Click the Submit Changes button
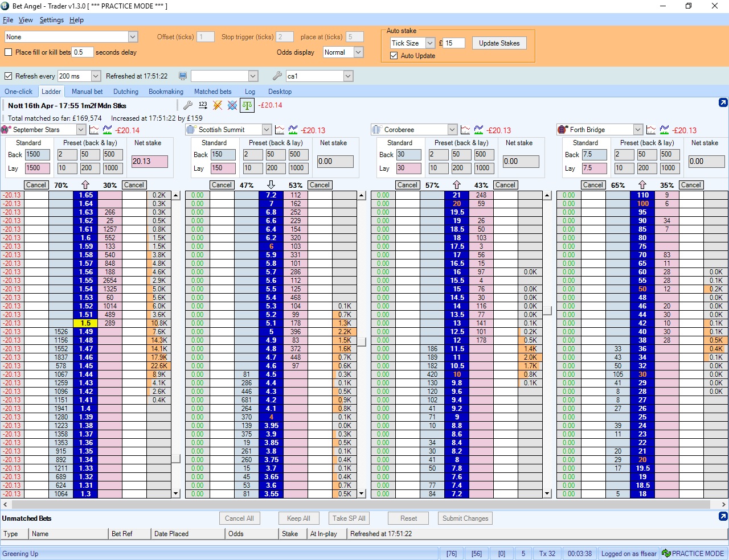This screenshot has height=560, width=729. pos(465,518)
